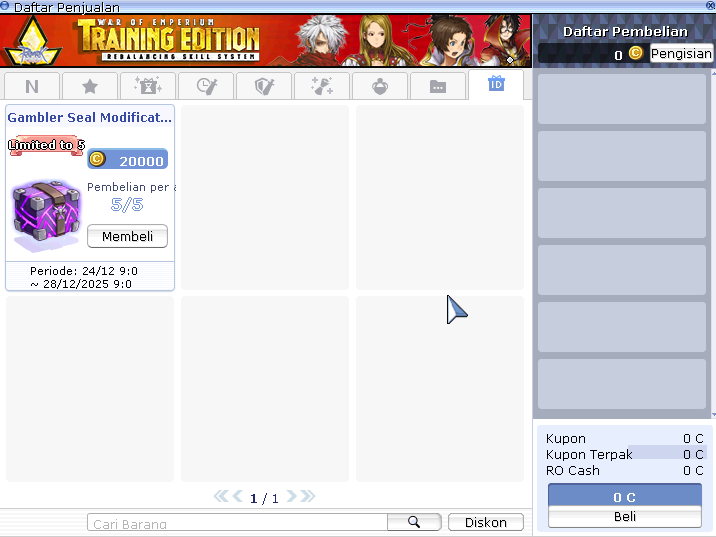Go to the next page arrow

tap(292, 496)
